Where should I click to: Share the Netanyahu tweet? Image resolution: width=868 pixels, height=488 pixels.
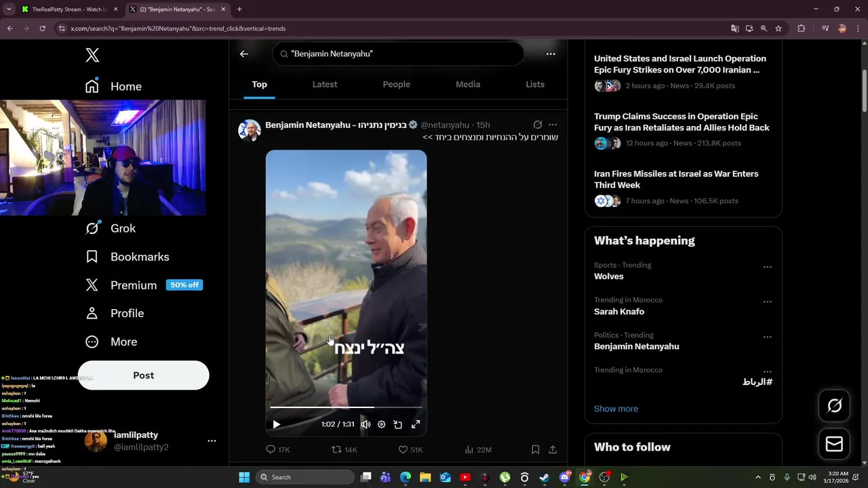coord(553,449)
